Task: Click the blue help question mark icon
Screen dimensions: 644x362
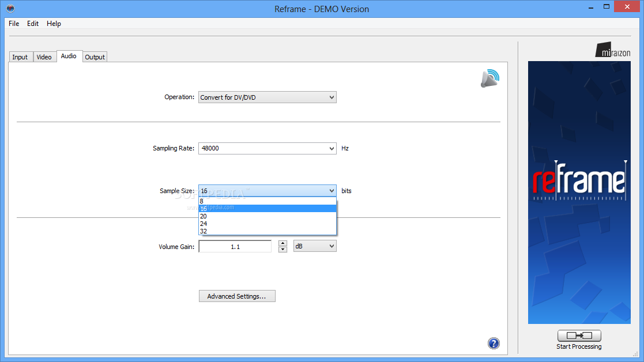Action: pos(494,343)
